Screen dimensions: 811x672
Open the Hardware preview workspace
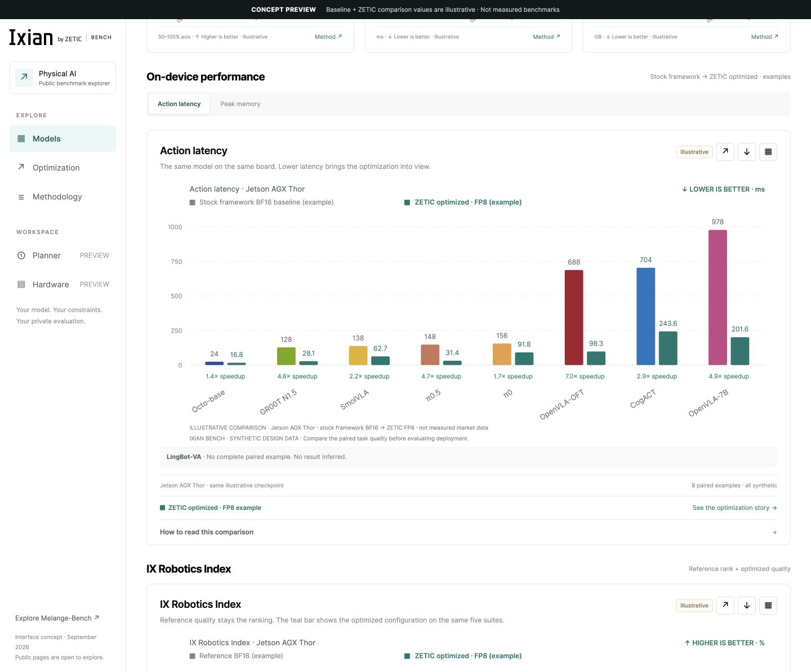63,284
